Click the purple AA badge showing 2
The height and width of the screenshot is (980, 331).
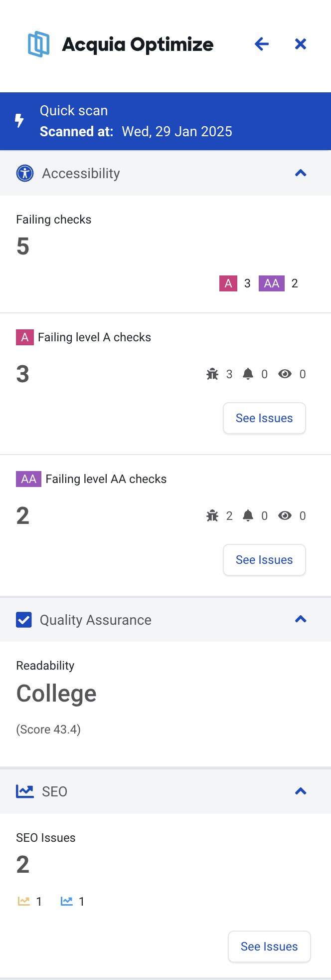[271, 283]
